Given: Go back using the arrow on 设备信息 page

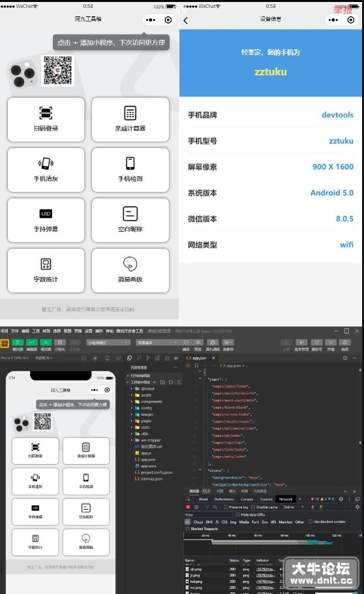Looking at the screenshot, I should coord(186,20).
